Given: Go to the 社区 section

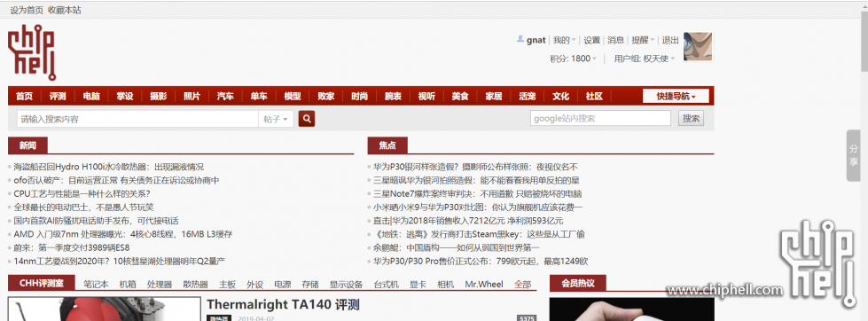Looking at the screenshot, I should click(x=594, y=96).
